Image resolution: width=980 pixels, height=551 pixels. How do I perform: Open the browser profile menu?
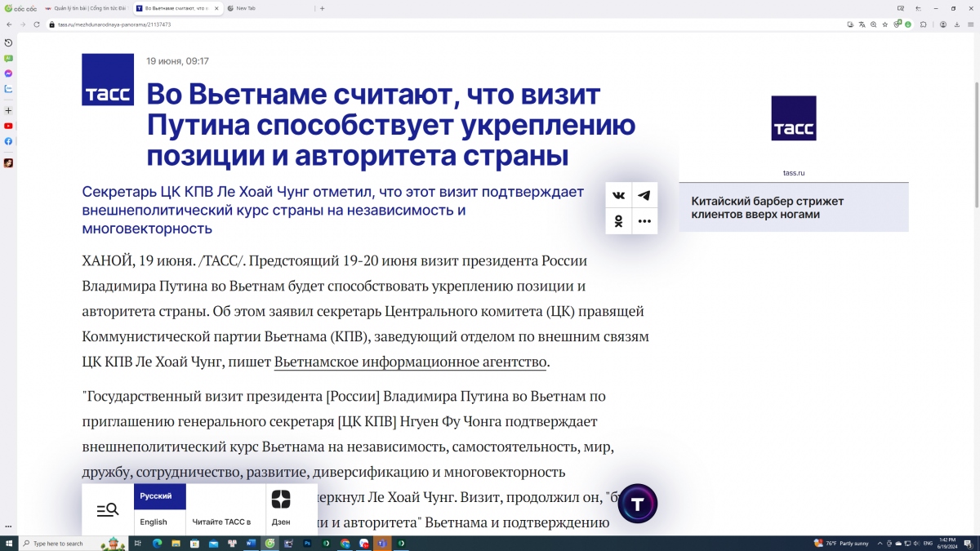(x=943, y=24)
